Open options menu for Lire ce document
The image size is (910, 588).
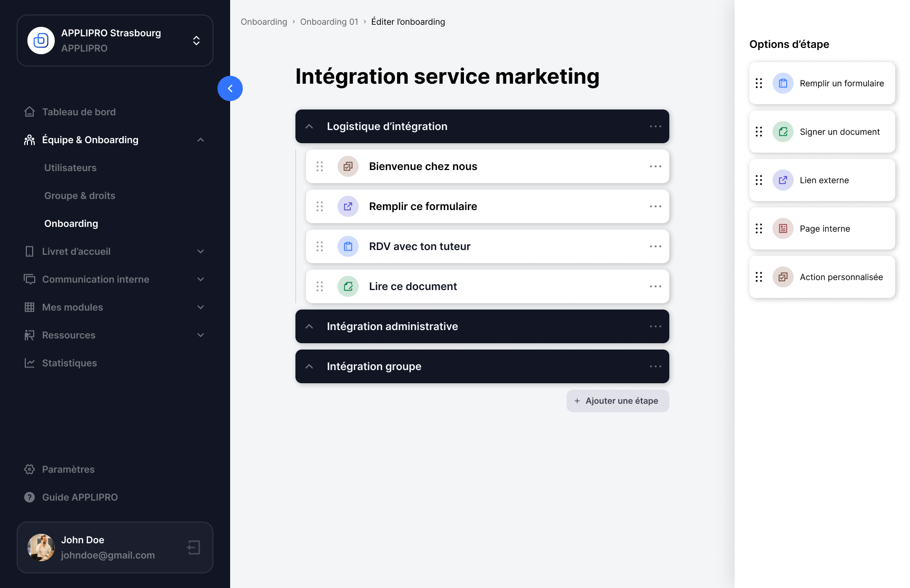point(655,286)
